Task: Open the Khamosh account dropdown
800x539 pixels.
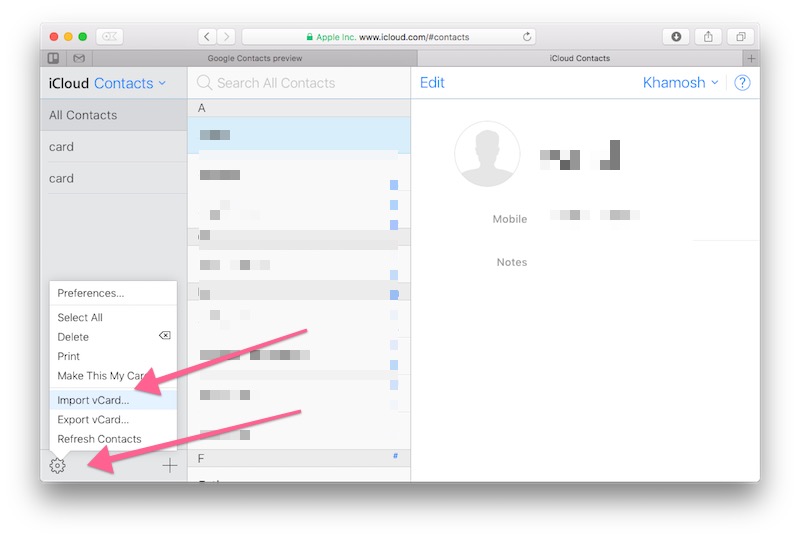Action: tap(680, 83)
